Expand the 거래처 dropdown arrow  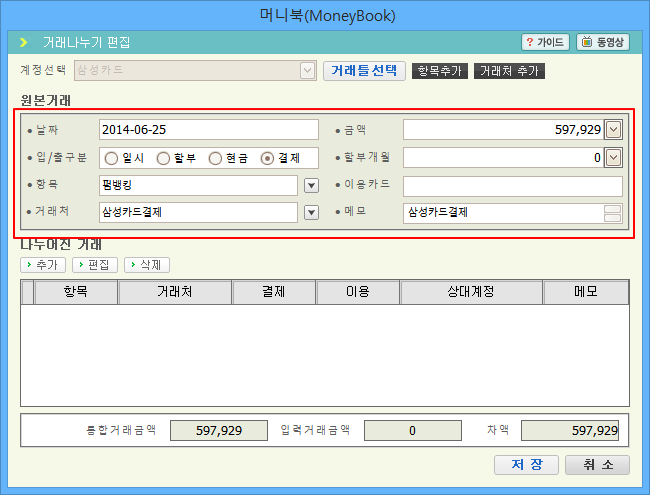point(311,212)
